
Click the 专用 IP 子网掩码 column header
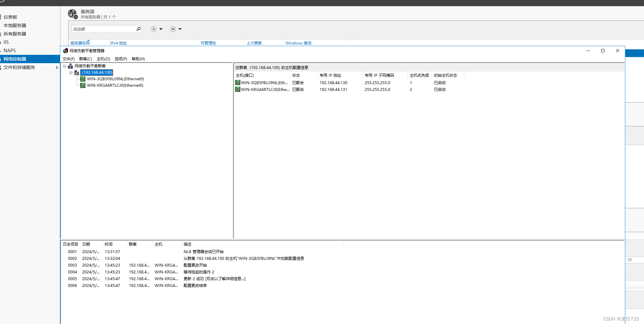click(385, 75)
